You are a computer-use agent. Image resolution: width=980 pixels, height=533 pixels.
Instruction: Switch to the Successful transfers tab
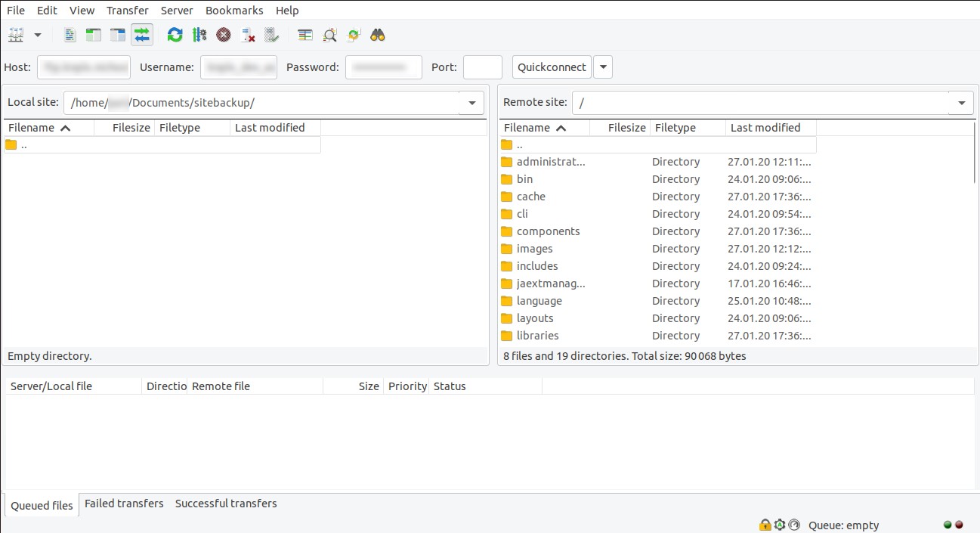pos(226,504)
